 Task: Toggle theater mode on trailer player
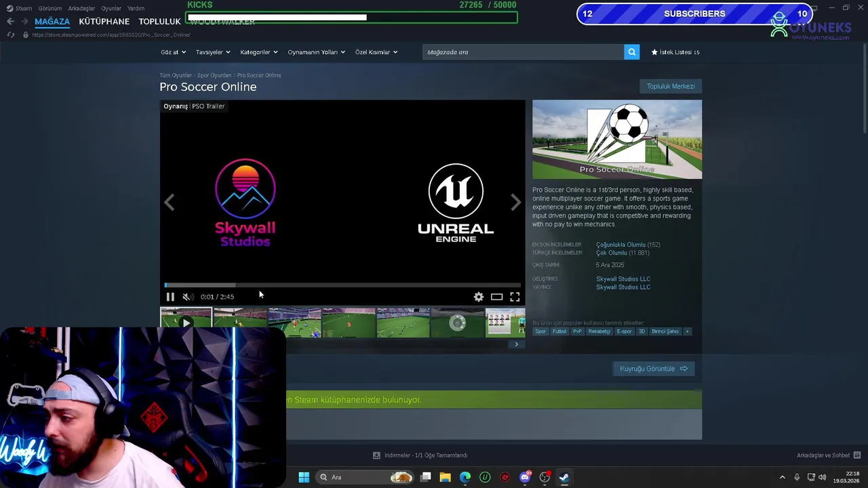497,297
